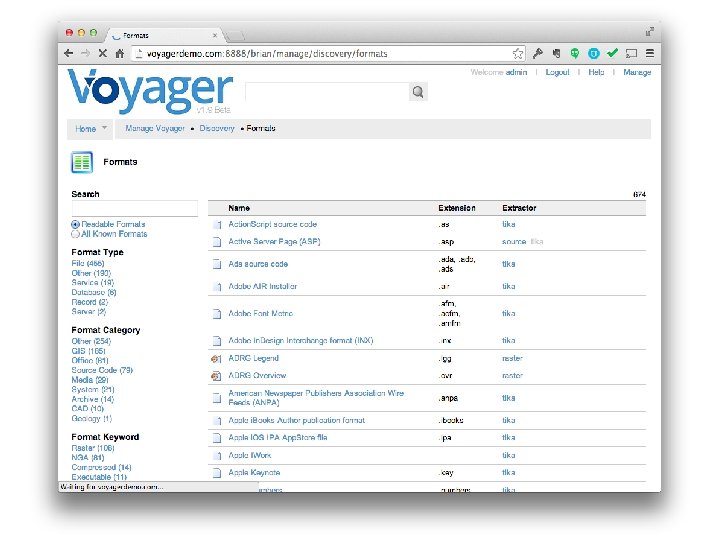Open the Chrome hamburger menu
This screenshot has height=540, width=720.
coord(650,53)
